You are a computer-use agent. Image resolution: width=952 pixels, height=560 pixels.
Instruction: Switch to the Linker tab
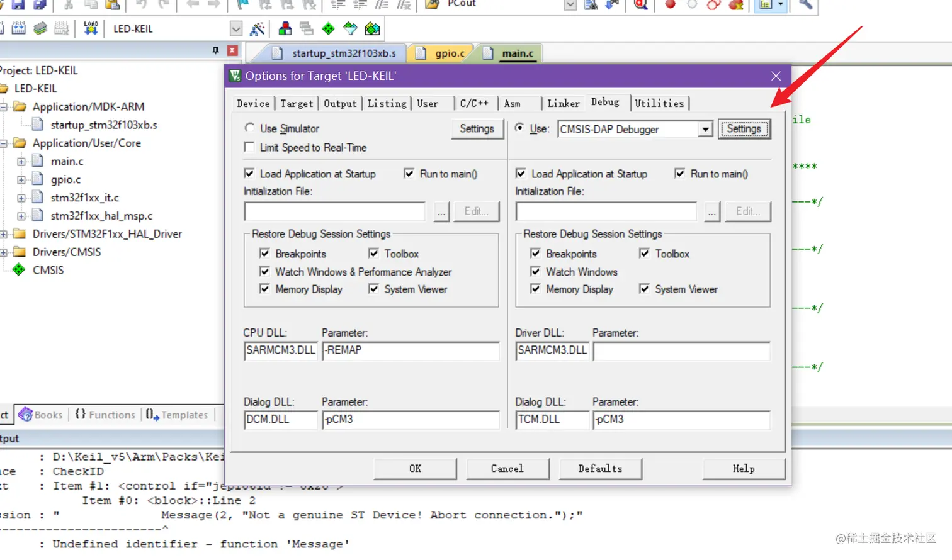click(x=564, y=103)
